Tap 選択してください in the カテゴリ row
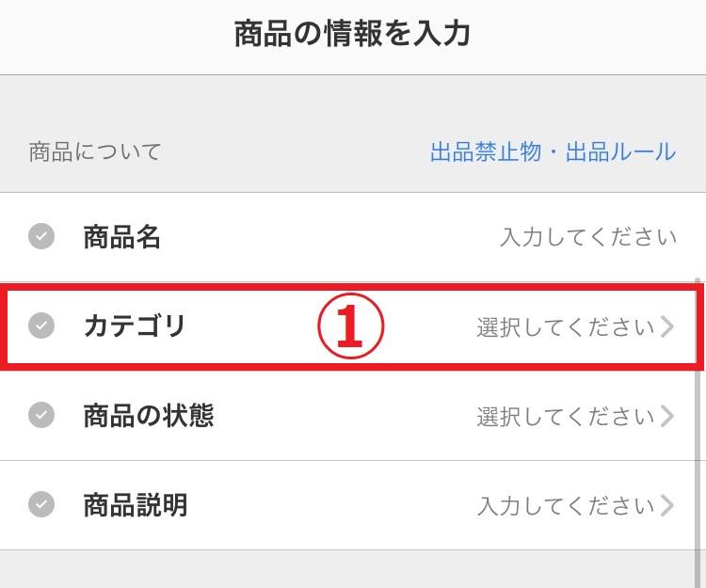 [x=566, y=326]
